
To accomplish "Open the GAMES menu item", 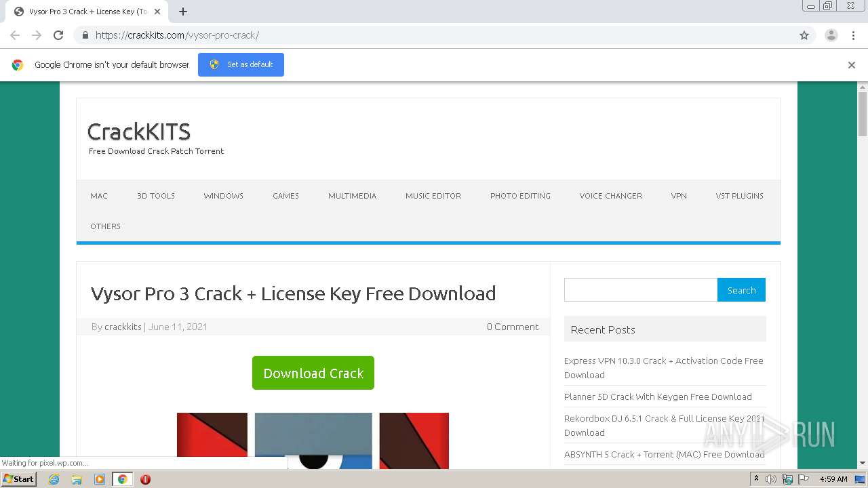I will point(285,196).
